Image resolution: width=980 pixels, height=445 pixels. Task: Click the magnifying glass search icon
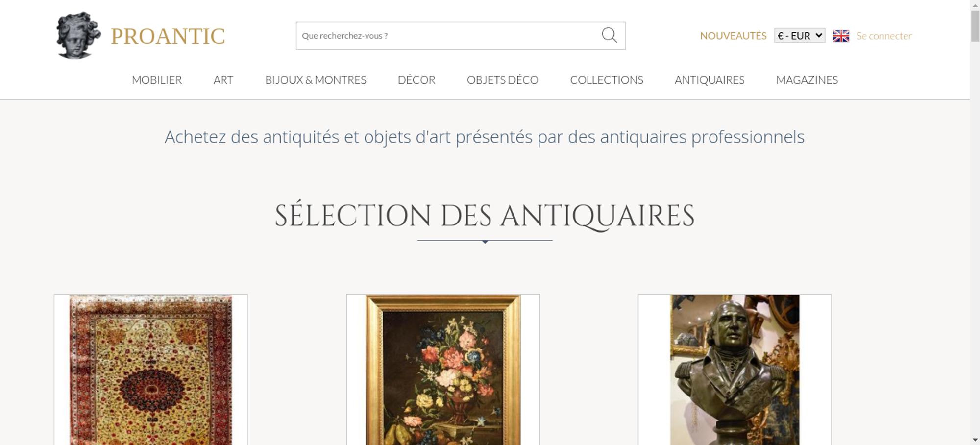(x=609, y=35)
